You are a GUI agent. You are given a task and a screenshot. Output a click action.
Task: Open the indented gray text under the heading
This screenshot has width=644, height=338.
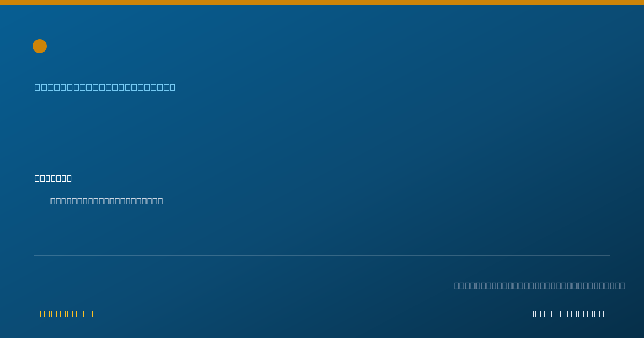[106, 201]
